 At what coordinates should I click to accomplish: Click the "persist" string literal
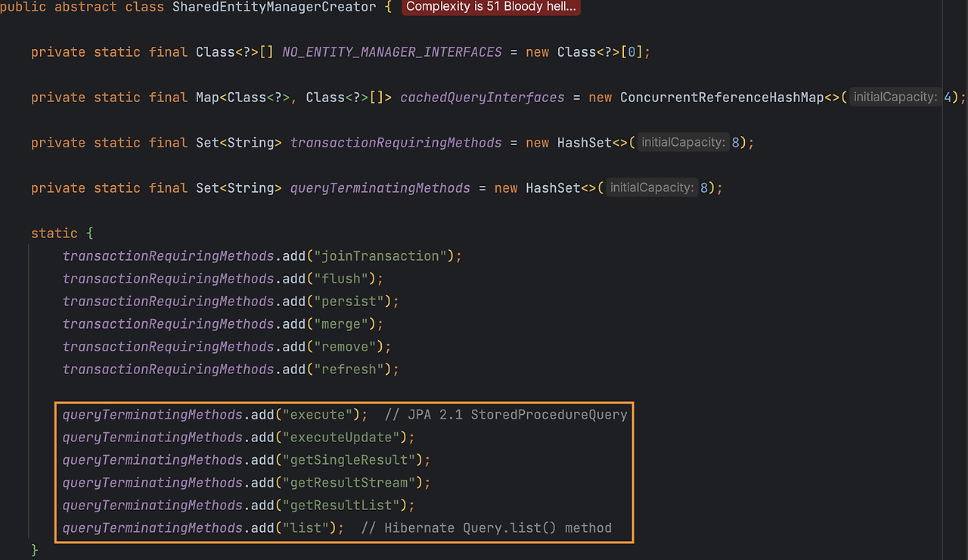pos(349,302)
